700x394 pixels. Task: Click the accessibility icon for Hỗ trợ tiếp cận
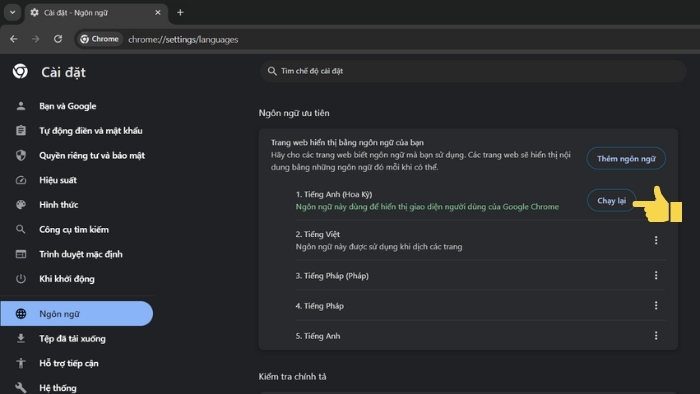coord(21,363)
